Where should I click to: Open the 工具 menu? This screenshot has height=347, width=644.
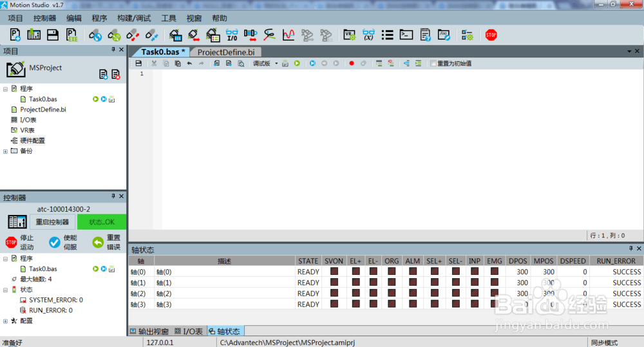(x=168, y=18)
